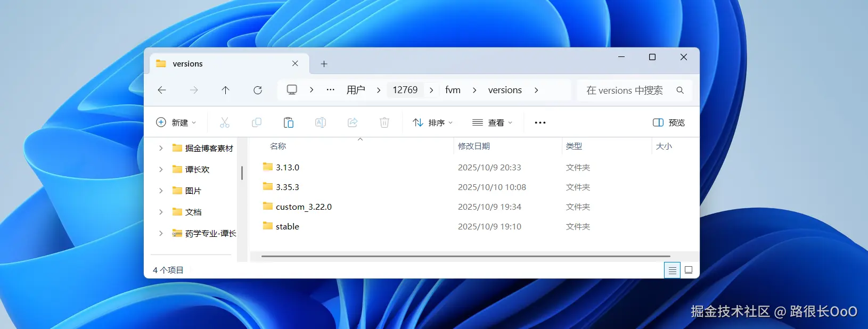This screenshot has width=868, height=329.
Task: Click chevron after 12769 in breadcrumb
Action: (x=431, y=90)
